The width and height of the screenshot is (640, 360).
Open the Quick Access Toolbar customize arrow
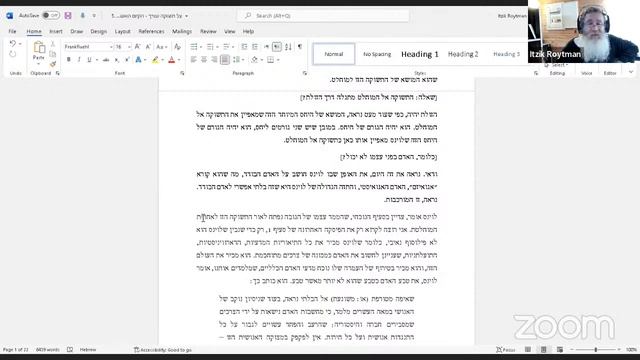[94, 16]
